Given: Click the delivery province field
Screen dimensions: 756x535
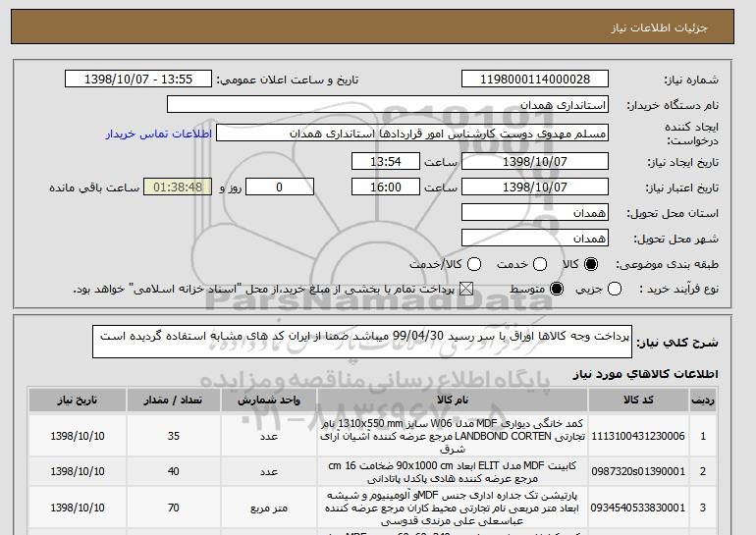Looking at the screenshot, I should pyautogui.click(x=535, y=213).
